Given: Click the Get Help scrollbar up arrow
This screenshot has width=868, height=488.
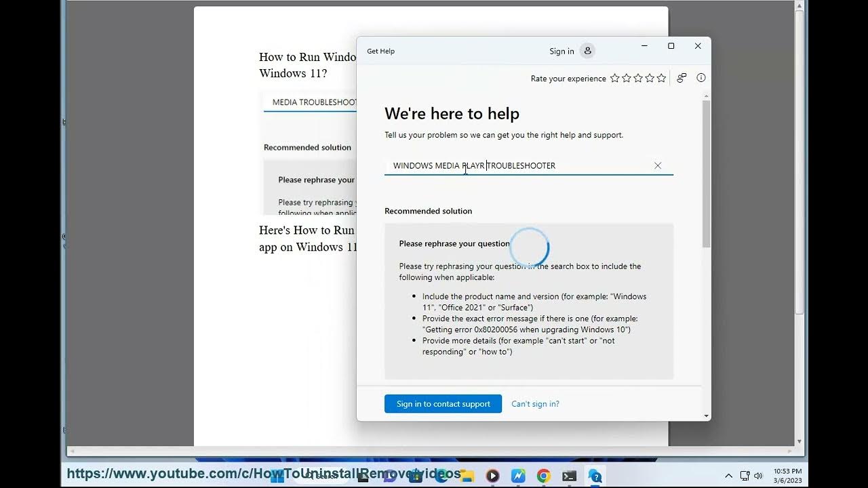Looking at the screenshot, I should tap(706, 97).
